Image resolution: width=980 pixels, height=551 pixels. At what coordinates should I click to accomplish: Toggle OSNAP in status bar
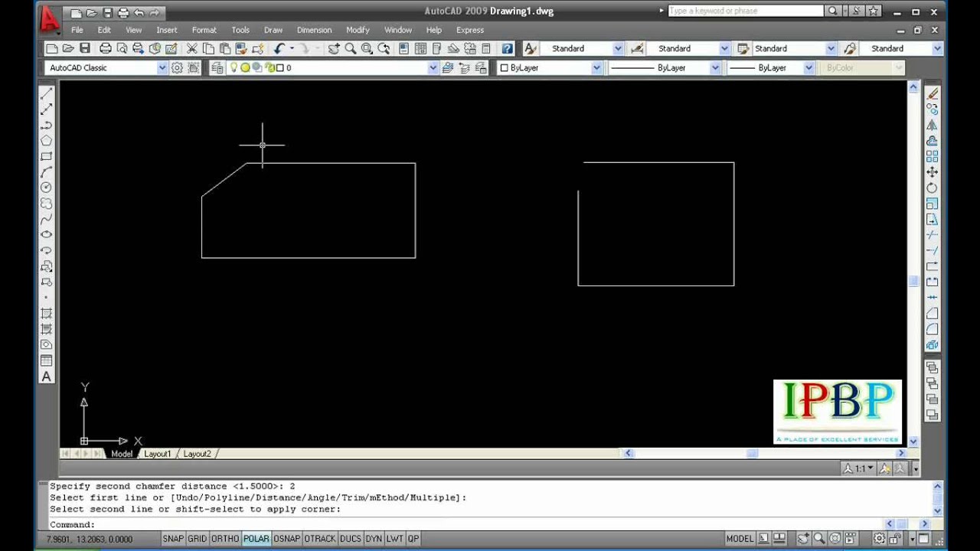click(287, 539)
